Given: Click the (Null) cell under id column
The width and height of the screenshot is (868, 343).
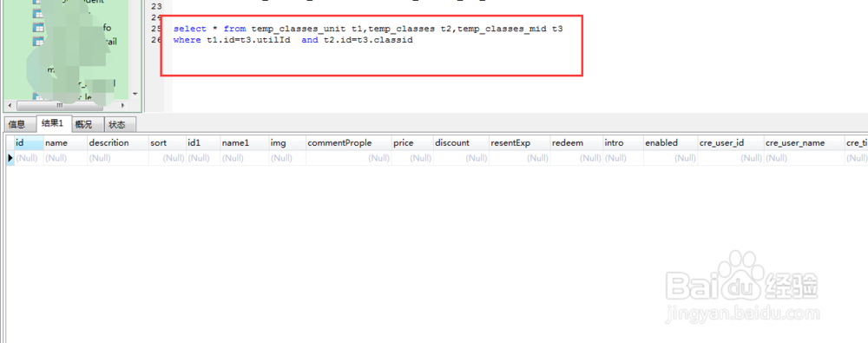Looking at the screenshot, I should coord(29,158).
